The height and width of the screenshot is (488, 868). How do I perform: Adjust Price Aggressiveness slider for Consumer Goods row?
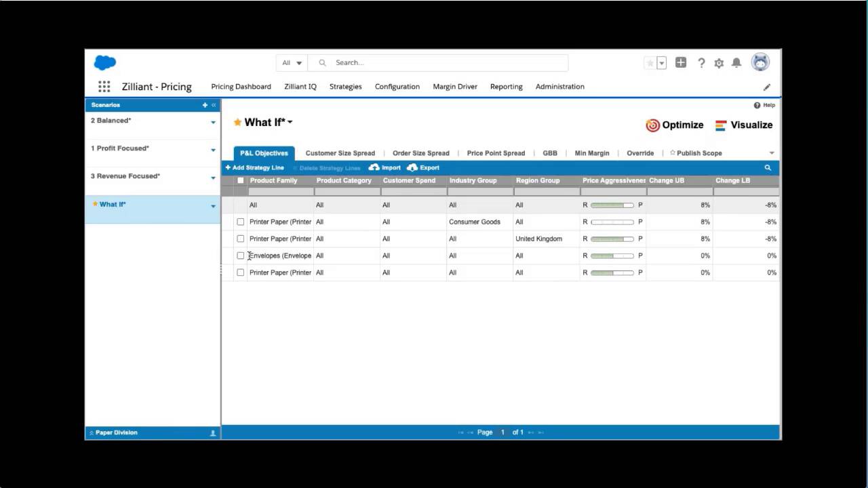[x=612, y=222]
